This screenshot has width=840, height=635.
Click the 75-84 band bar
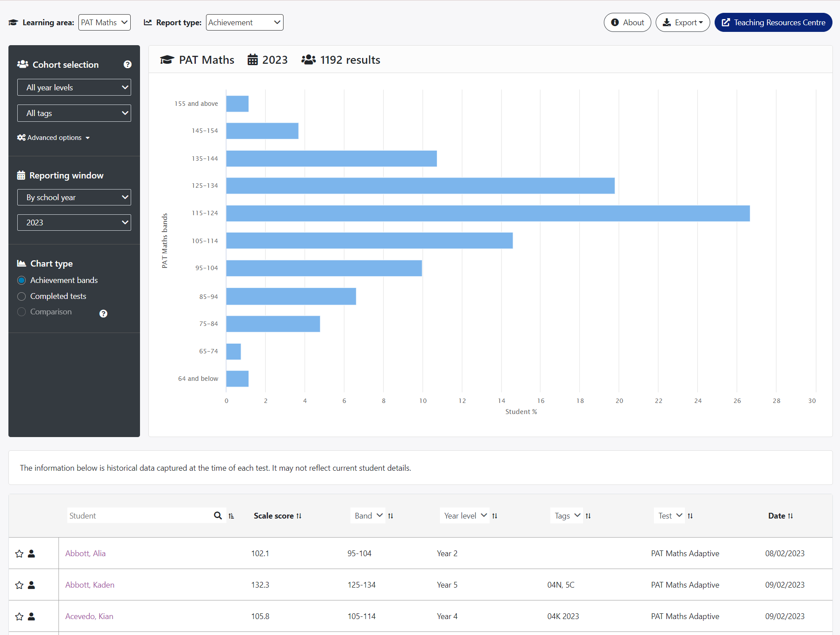point(273,324)
